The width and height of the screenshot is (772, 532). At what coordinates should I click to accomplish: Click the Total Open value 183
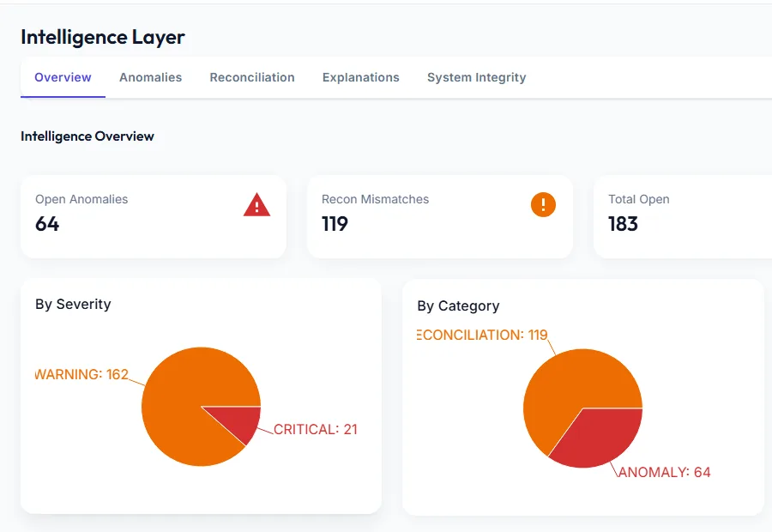pos(624,224)
